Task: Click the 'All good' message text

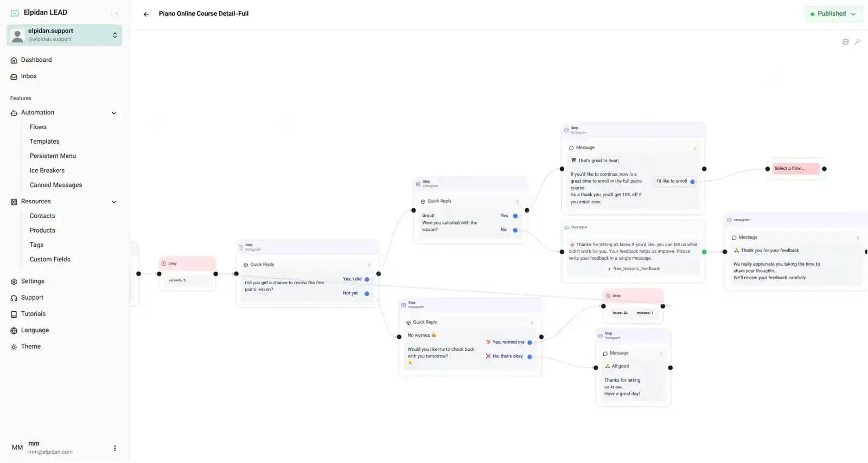Action: (620, 366)
